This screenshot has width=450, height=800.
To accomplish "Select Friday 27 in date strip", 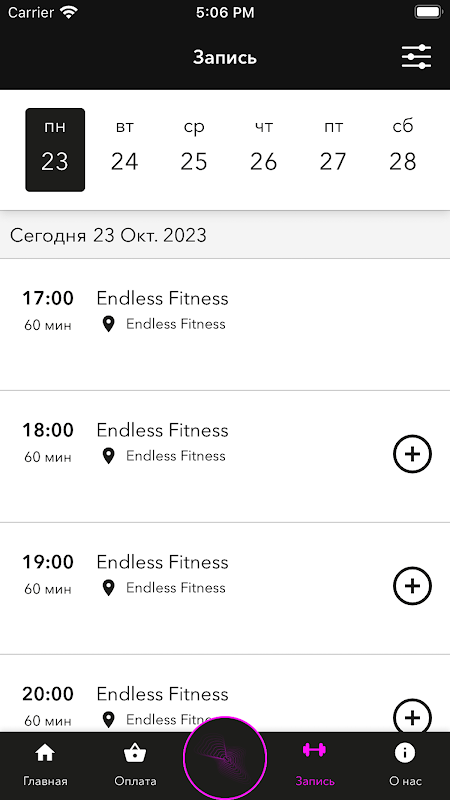I will [333, 149].
